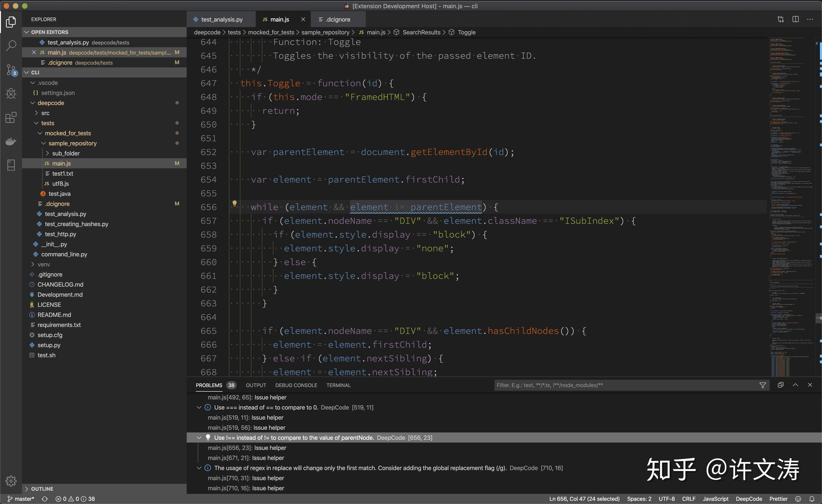The image size is (822, 504).
Task: Close the main.js editor tab
Action: pos(303,19)
